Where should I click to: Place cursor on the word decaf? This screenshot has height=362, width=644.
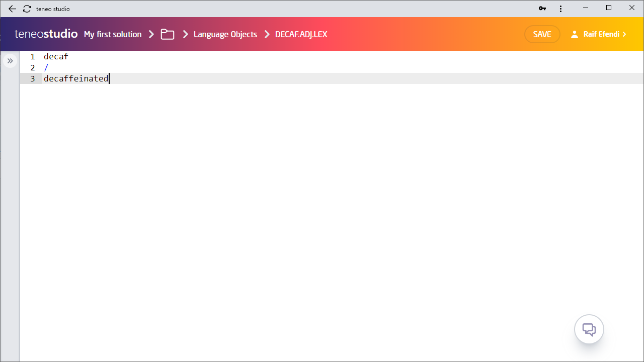(x=56, y=56)
